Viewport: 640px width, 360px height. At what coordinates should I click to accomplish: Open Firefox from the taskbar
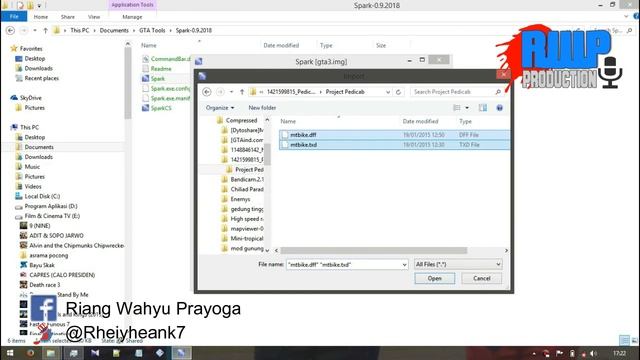(x=30, y=353)
